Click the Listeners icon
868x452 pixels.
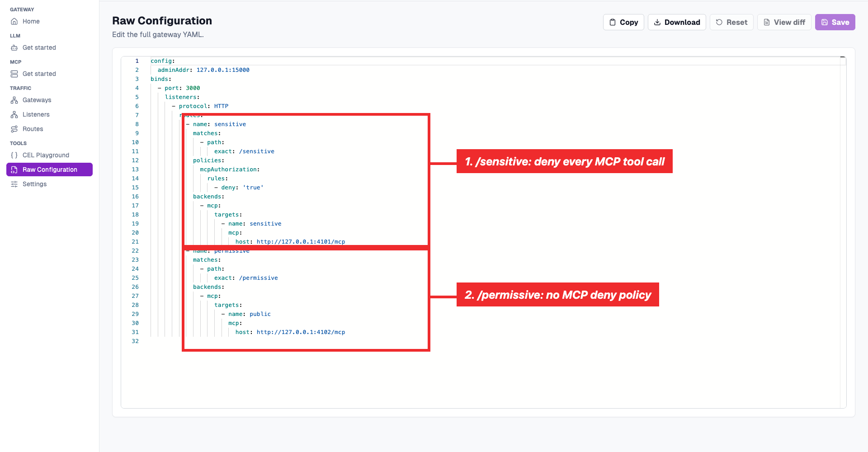pos(14,114)
